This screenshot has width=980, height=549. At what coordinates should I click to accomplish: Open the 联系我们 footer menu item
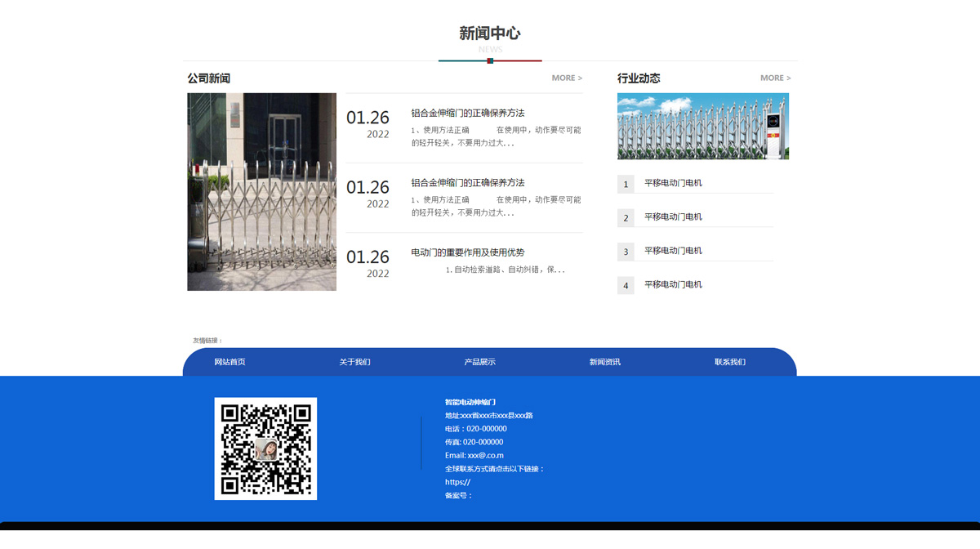click(x=729, y=362)
